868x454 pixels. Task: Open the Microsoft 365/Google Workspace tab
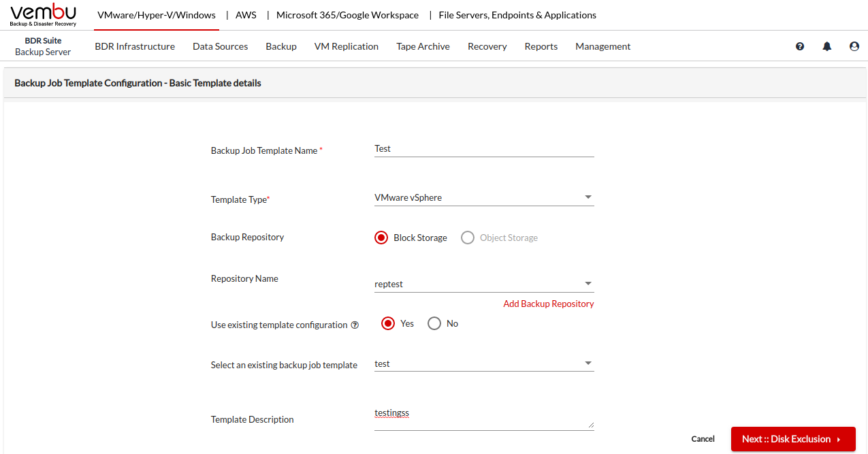pos(347,15)
